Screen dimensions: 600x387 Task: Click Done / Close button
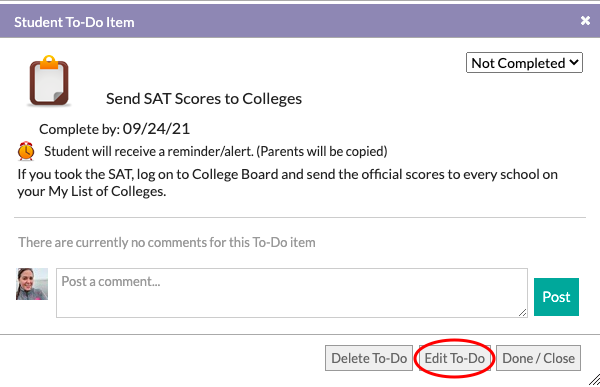538,358
